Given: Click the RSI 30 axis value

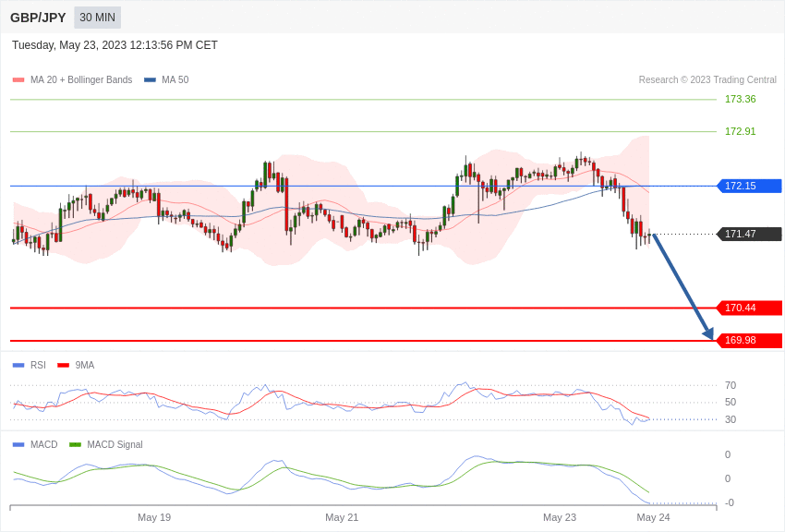Looking at the screenshot, I should [x=731, y=420].
